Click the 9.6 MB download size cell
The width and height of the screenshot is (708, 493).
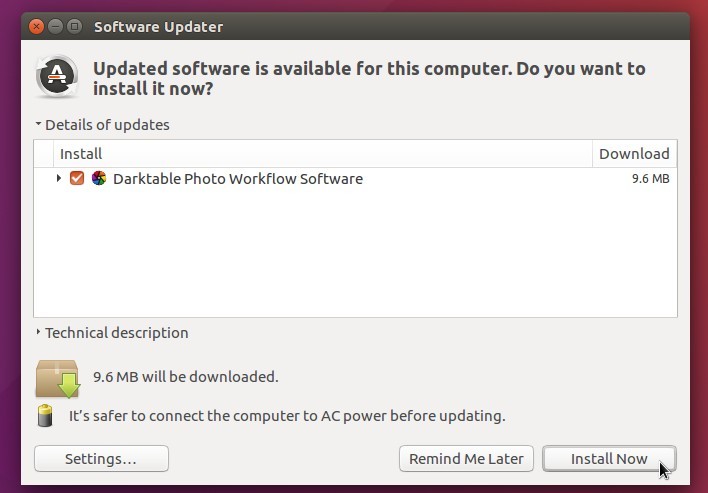tap(650, 179)
